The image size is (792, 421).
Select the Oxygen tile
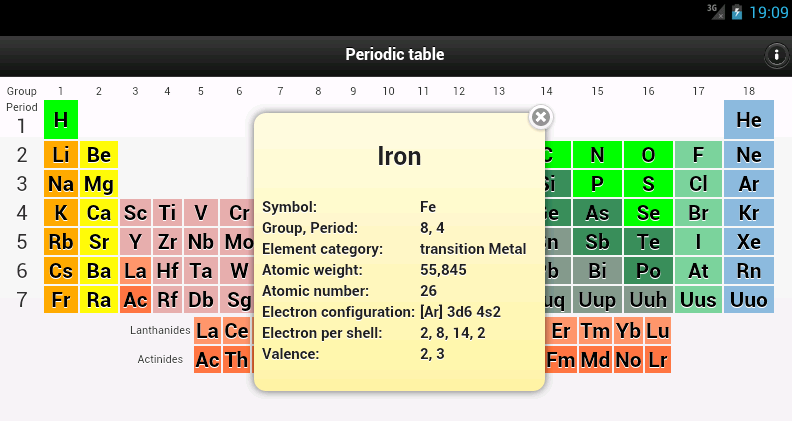(648, 155)
